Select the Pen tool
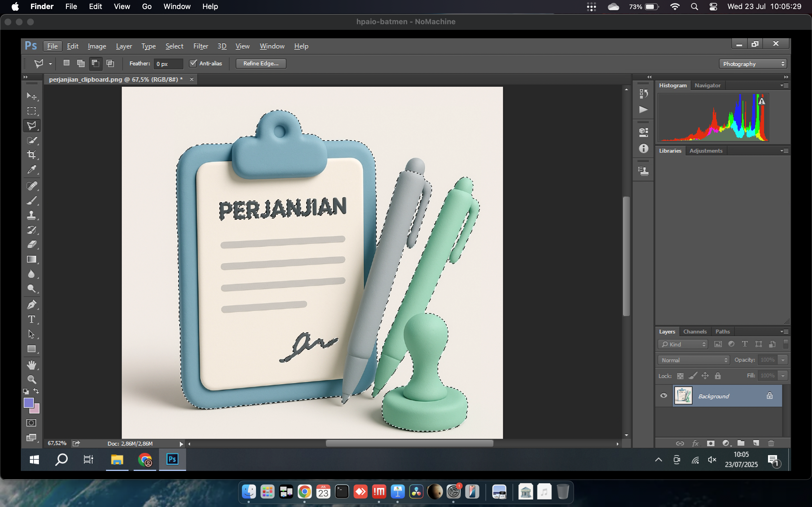This screenshot has height=507, width=812. (x=32, y=304)
